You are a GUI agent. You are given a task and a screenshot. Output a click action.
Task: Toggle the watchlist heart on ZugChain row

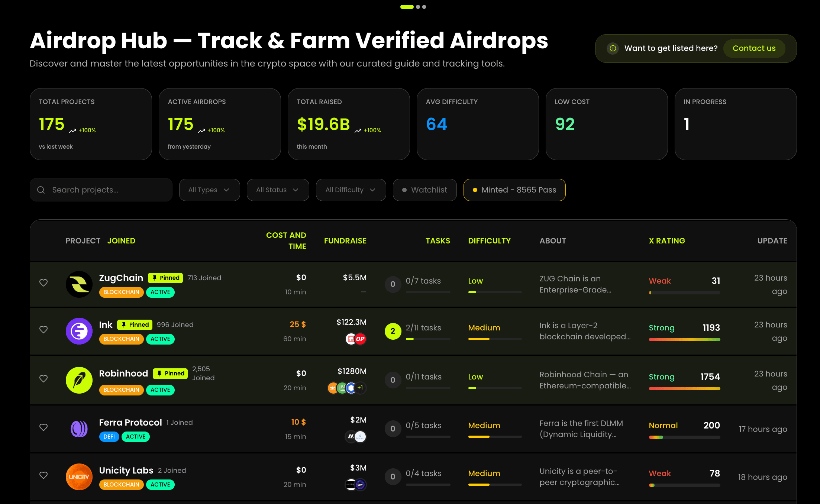point(43,283)
